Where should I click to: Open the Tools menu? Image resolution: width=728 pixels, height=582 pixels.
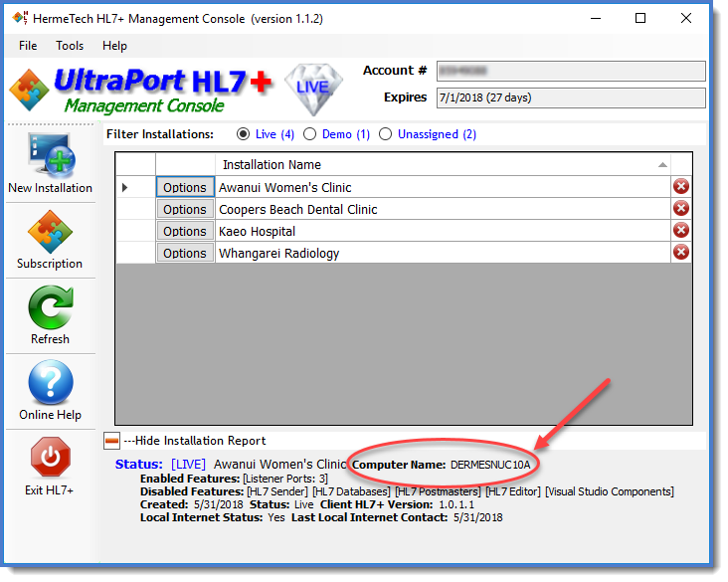(70, 46)
